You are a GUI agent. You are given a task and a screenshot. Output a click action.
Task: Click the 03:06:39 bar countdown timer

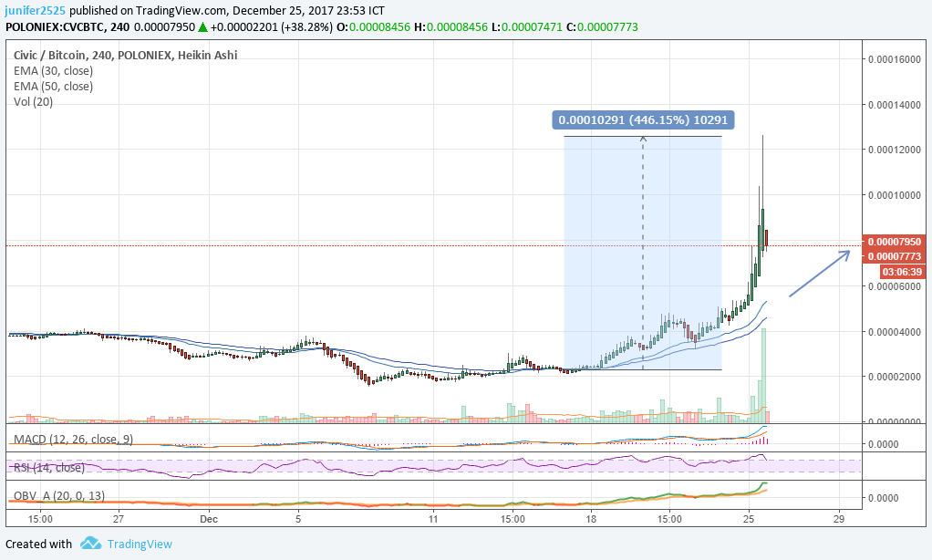(x=902, y=273)
